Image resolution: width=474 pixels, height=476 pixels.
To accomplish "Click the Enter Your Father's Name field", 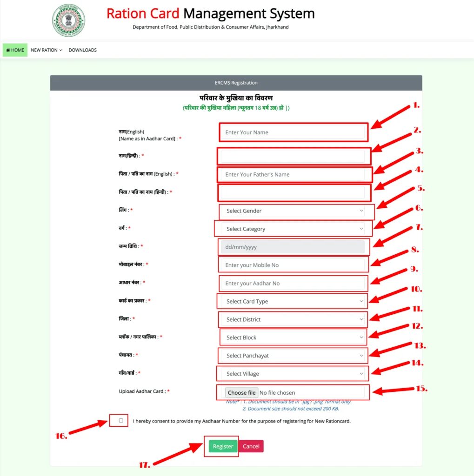I will 293,175.
